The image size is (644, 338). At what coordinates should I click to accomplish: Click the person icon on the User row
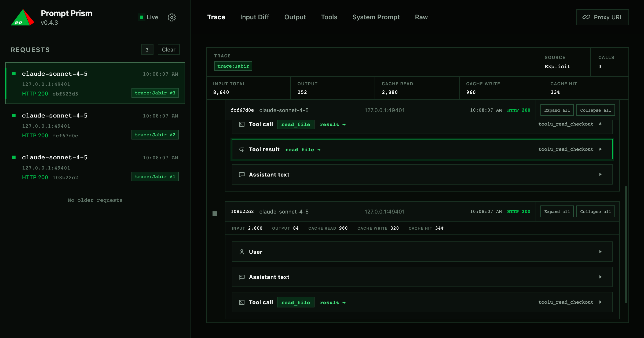click(x=242, y=252)
